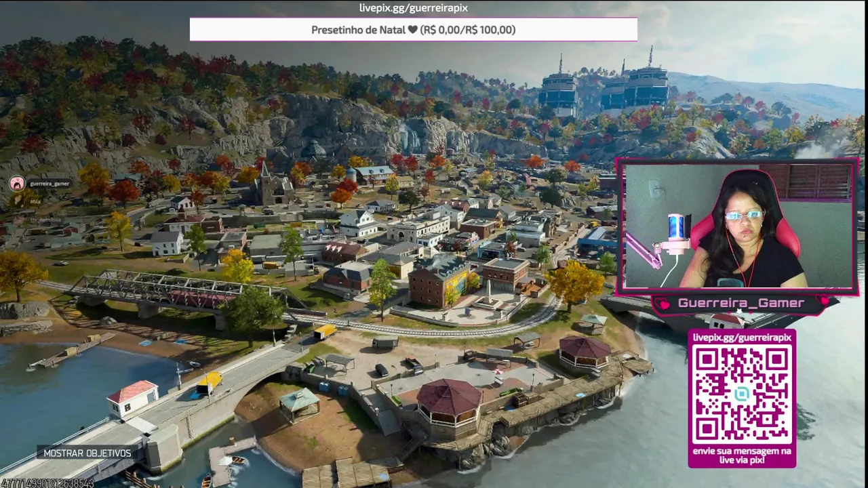Click the livepix.gg/guerreirapix text above QR code
The image size is (868, 488).
tap(742, 337)
